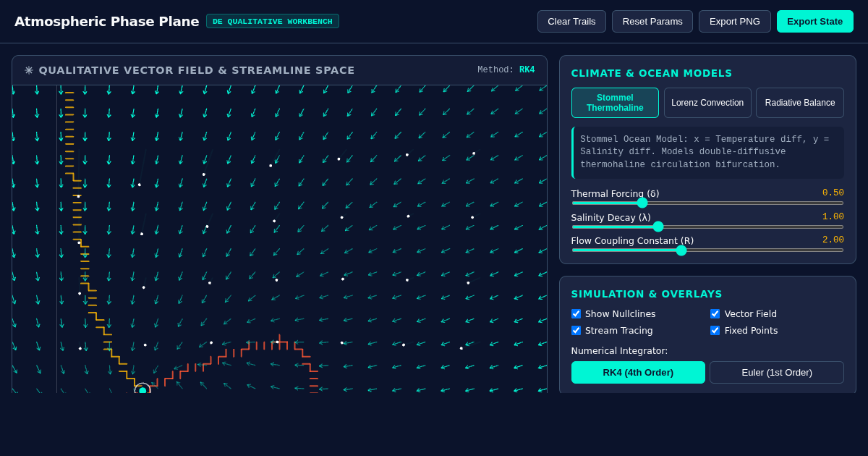Image resolution: width=868 pixels, height=456 pixels.
Task: Click the Export State button
Action: point(815,21)
